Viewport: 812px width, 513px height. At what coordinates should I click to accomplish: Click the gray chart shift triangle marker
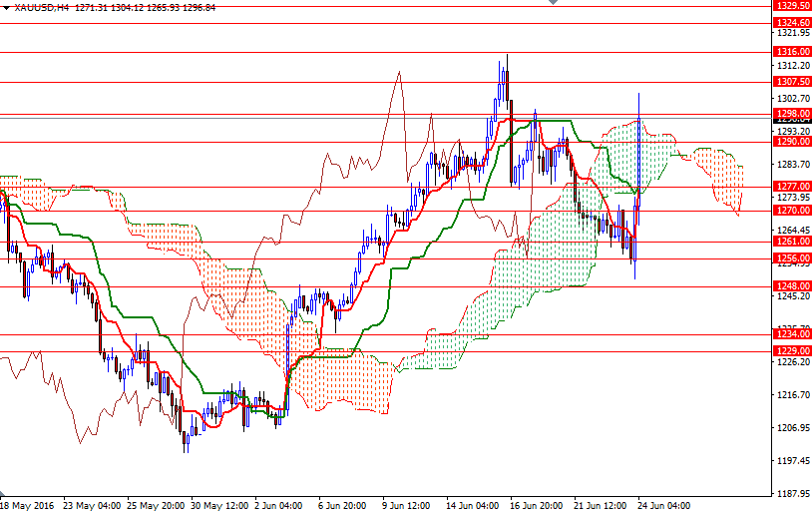point(555,4)
